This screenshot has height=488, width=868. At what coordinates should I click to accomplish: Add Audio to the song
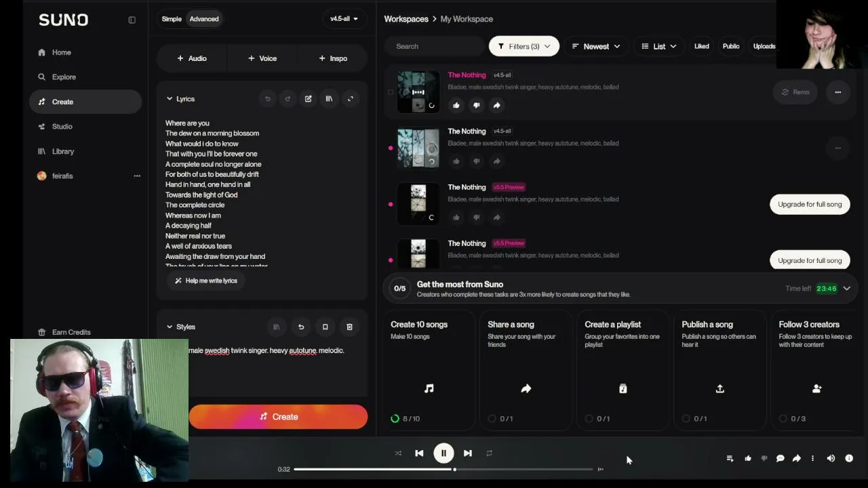point(192,58)
